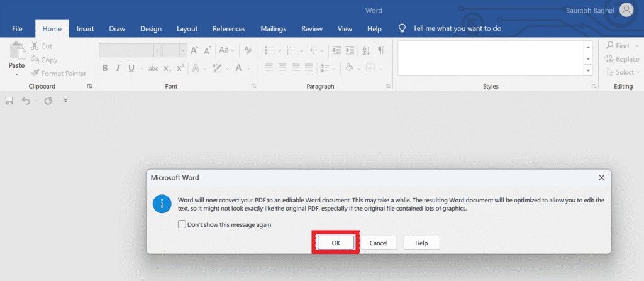Go to the Layout tab

187,29
